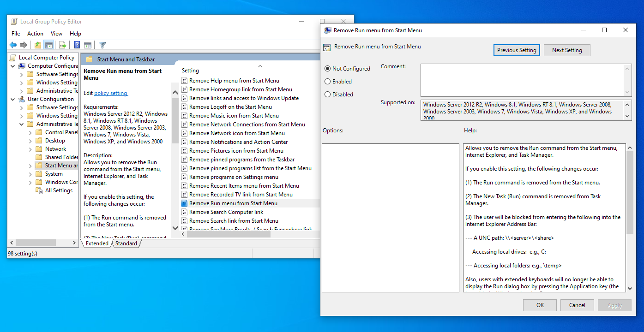Click the Back arrow toolbar icon
This screenshot has width=644, height=332.
click(13, 45)
